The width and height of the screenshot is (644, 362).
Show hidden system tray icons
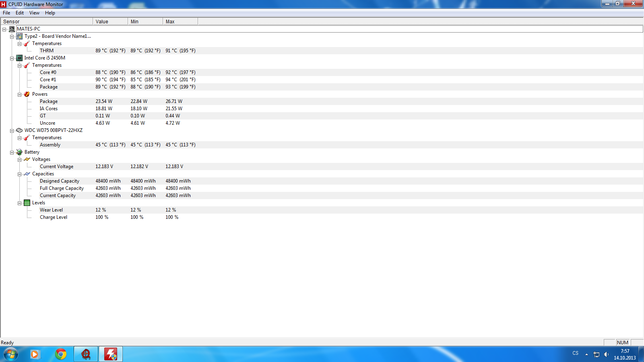click(586, 354)
